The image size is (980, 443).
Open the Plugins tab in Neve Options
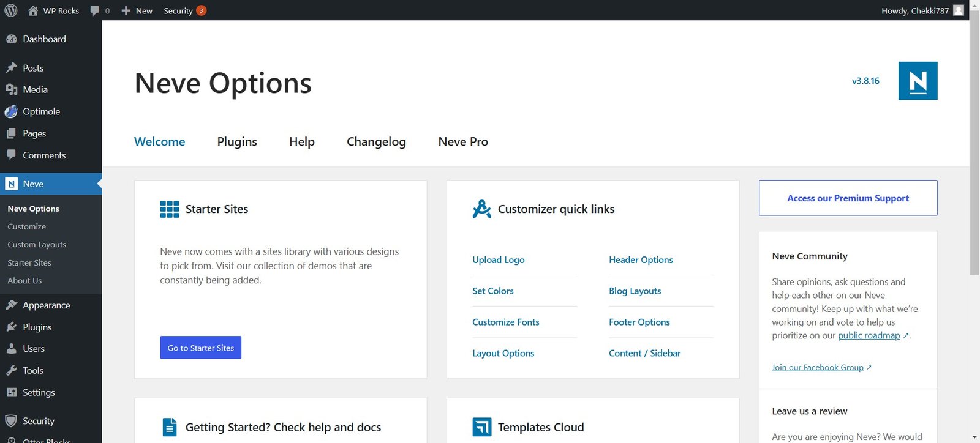coord(237,142)
